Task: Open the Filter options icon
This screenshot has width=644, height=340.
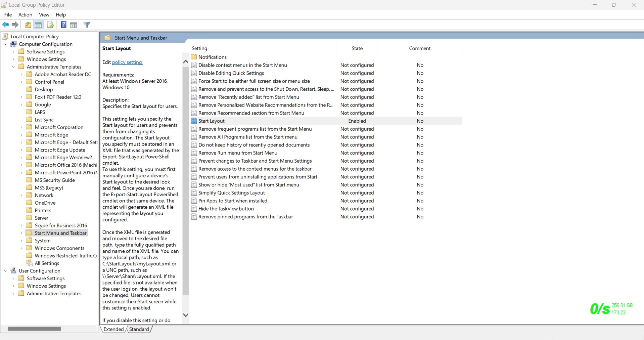Action: coord(87,25)
